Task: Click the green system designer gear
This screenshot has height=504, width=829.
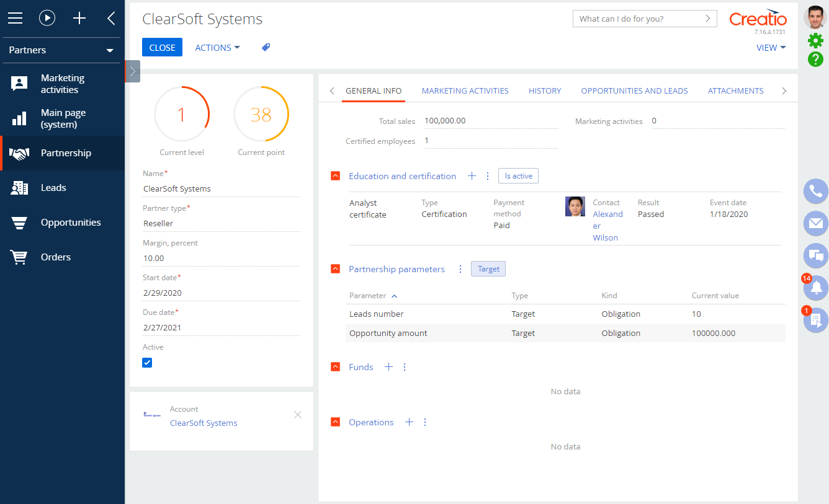Action: click(x=815, y=41)
